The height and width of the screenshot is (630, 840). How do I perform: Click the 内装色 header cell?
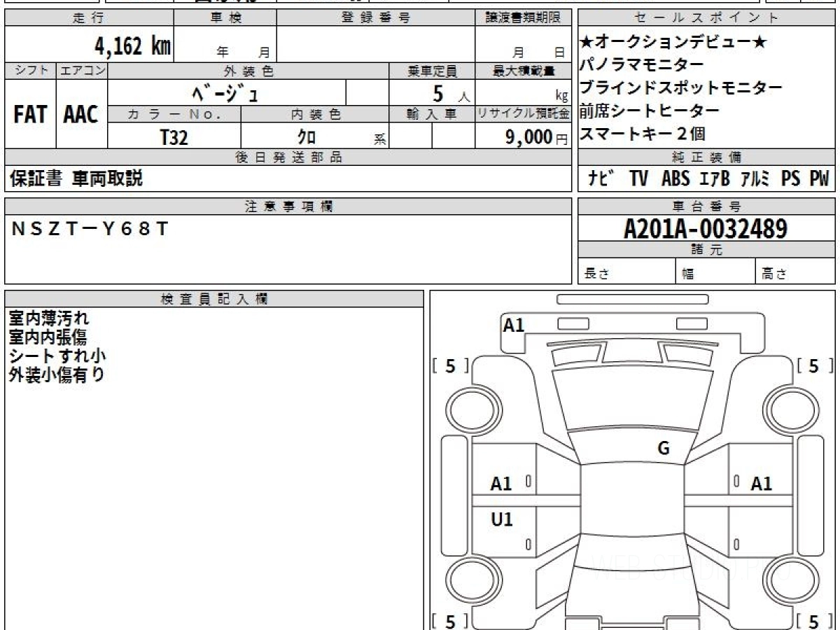tap(315, 114)
